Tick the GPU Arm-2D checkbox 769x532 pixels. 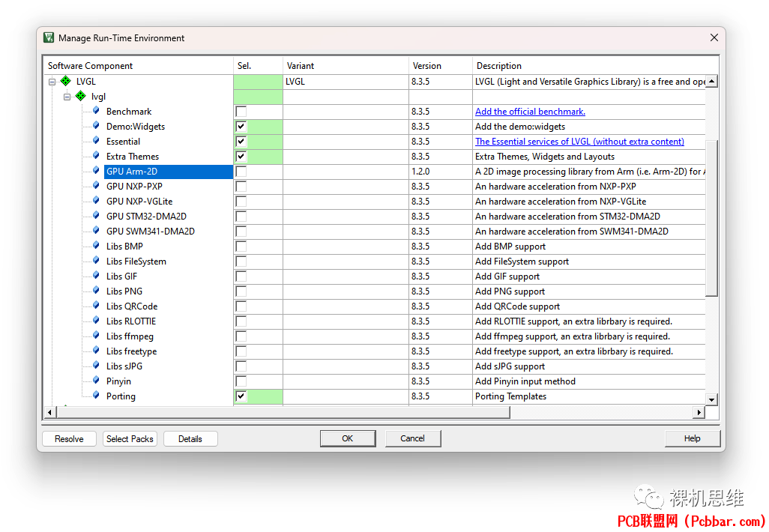[241, 171]
